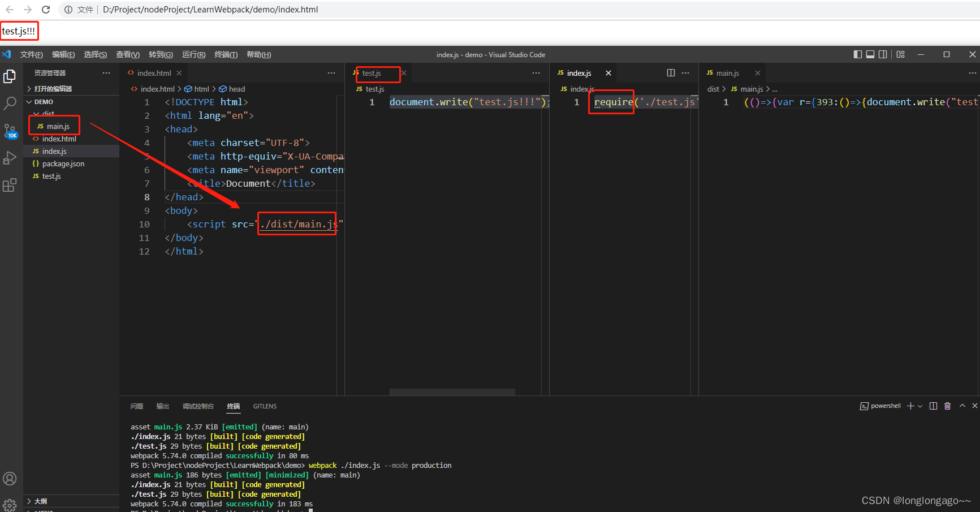Click horizontal scrollbar in test.js editor
The width and height of the screenshot is (980, 512).
tap(452, 392)
